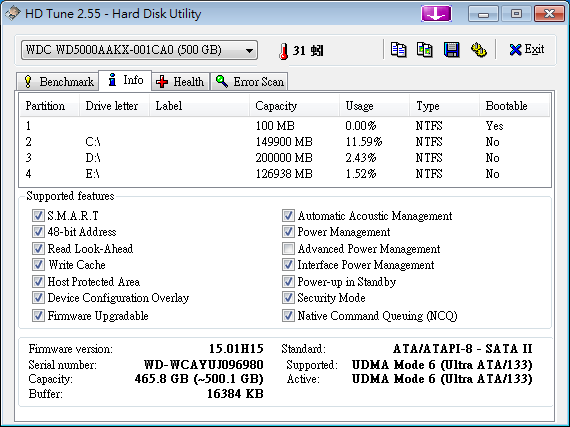This screenshot has height=427, width=570.
Task: Click the 126938 MB capacity value
Action: [284, 174]
